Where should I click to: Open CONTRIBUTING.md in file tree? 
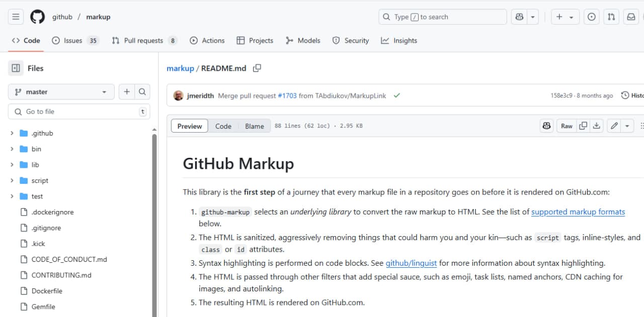[x=61, y=275]
